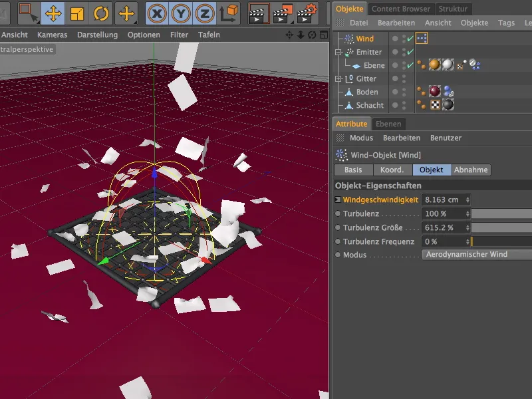
Task: Select the Emitter object
Action: point(369,52)
